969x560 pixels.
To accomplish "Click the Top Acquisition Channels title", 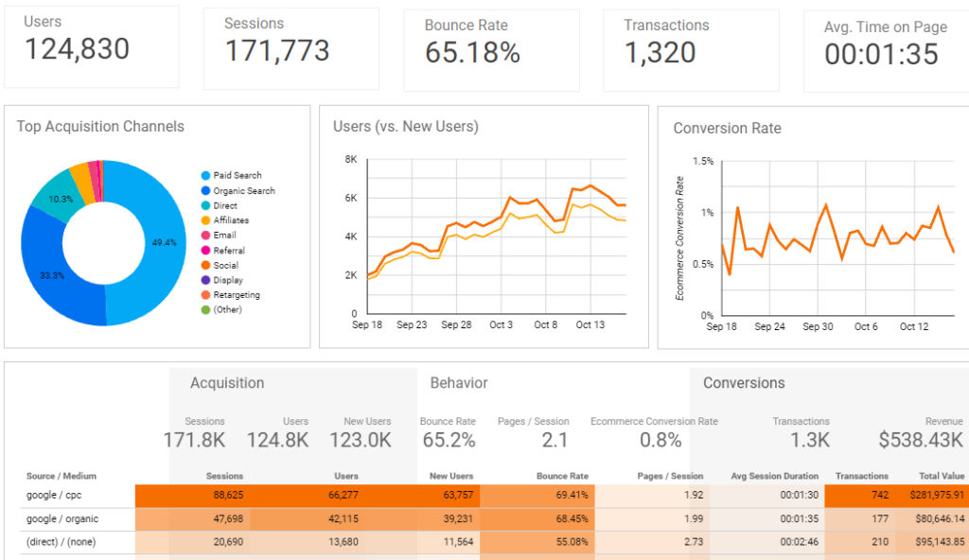I will [x=100, y=127].
